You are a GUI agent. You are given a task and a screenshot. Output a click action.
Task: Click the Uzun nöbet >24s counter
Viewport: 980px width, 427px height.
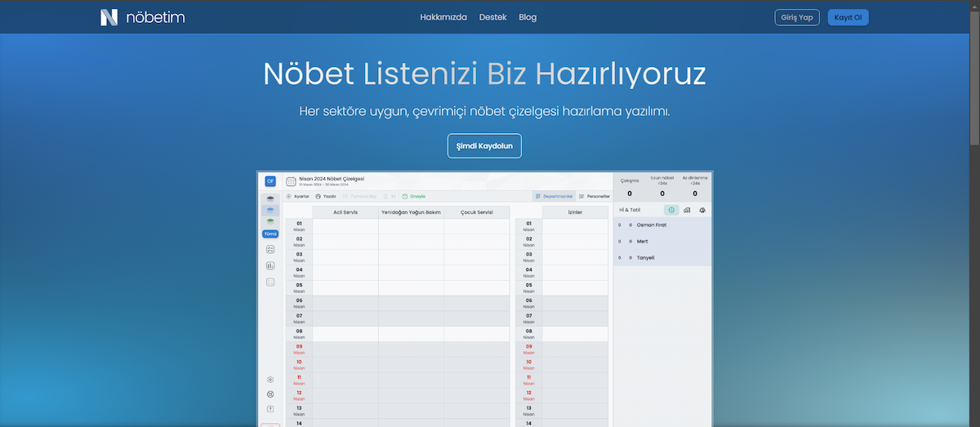tap(662, 188)
